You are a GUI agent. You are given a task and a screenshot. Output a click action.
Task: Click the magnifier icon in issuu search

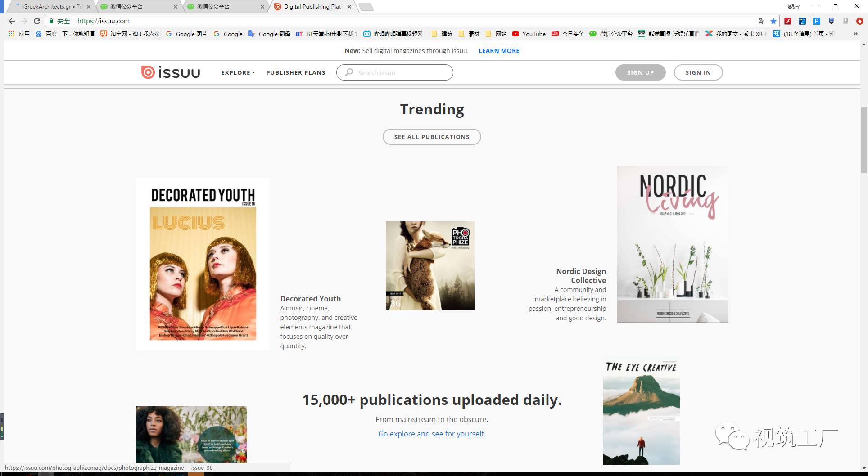349,72
